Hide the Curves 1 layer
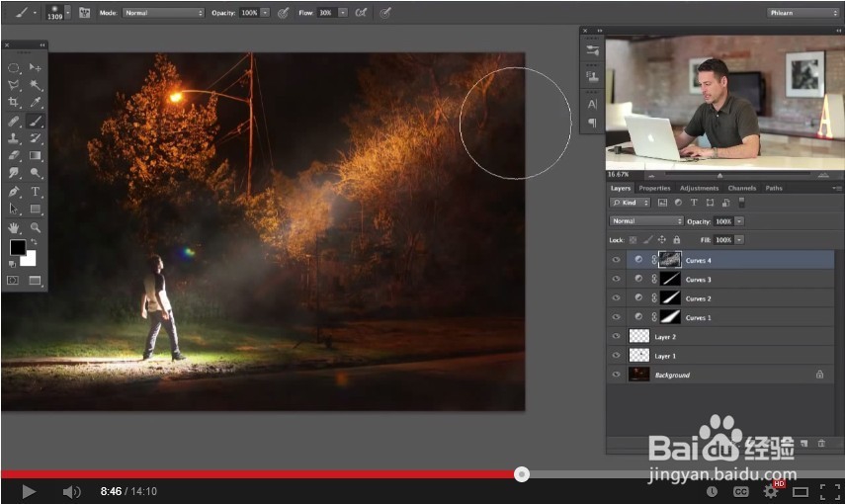Screen dimensions: 845x504 tap(616, 317)
